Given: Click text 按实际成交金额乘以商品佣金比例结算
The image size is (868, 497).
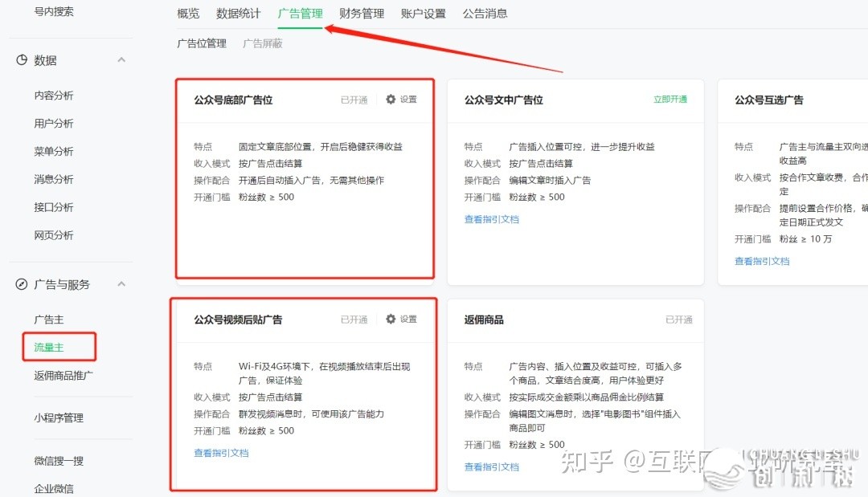Looking at the screenshot, I should coord(586,397).
